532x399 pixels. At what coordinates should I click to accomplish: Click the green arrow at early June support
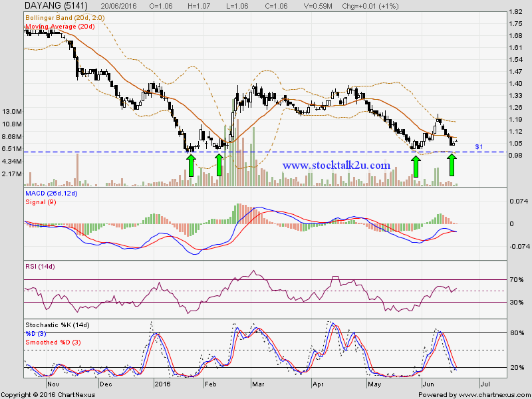click(x=416, y=165)
